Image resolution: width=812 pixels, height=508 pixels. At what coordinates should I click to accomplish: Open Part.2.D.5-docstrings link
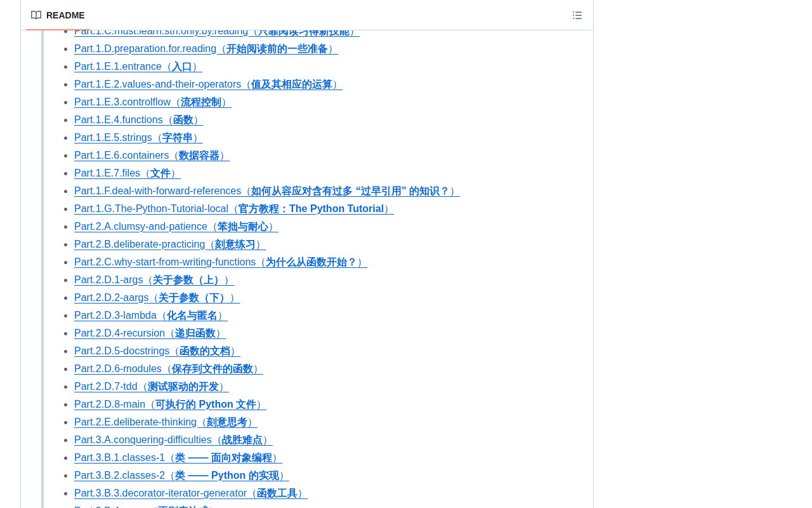point(157,351)
